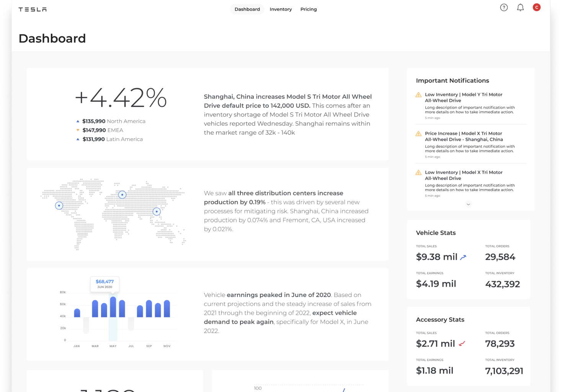
Task: Open the notifications bell icon
Action: [520, 7]
